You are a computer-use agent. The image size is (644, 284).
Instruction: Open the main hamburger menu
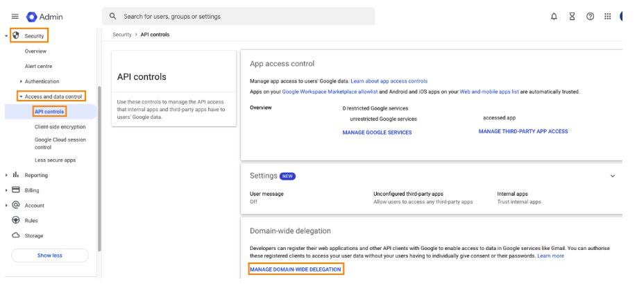15,17
